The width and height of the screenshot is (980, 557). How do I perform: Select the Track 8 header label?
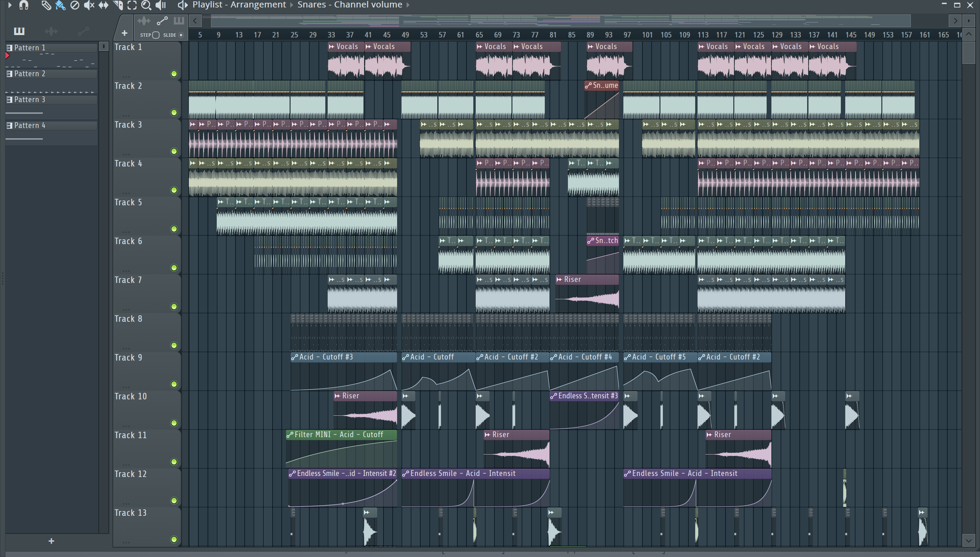tap(128, 319)
